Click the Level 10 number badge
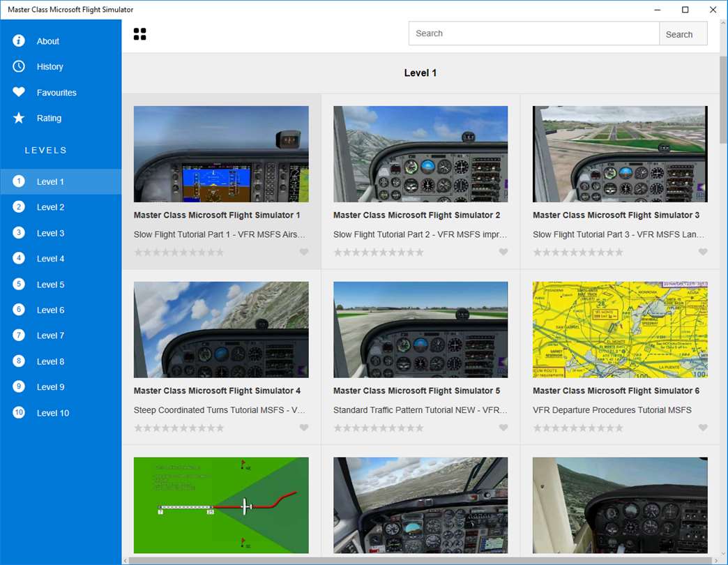 click(19, 412)
